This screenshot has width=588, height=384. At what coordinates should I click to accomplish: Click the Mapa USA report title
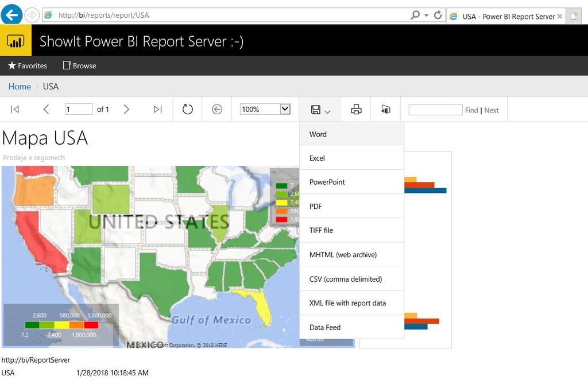(x=45, y=138)
